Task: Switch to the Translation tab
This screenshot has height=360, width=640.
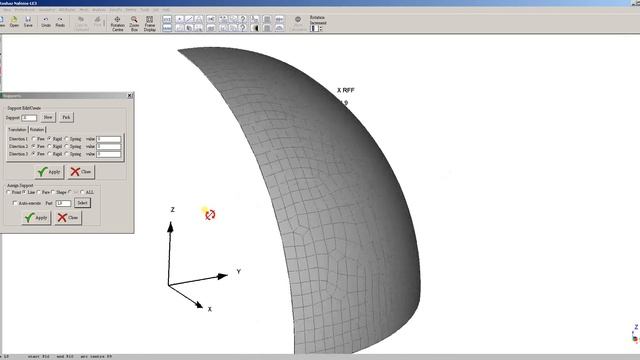Action: coord(17,129)
